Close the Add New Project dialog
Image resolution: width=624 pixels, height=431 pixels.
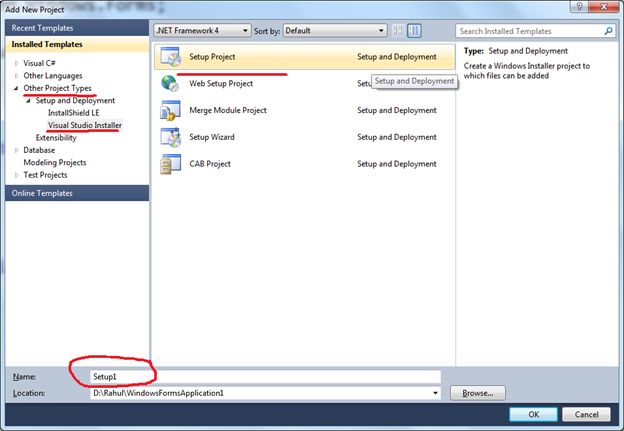(604, 6)
